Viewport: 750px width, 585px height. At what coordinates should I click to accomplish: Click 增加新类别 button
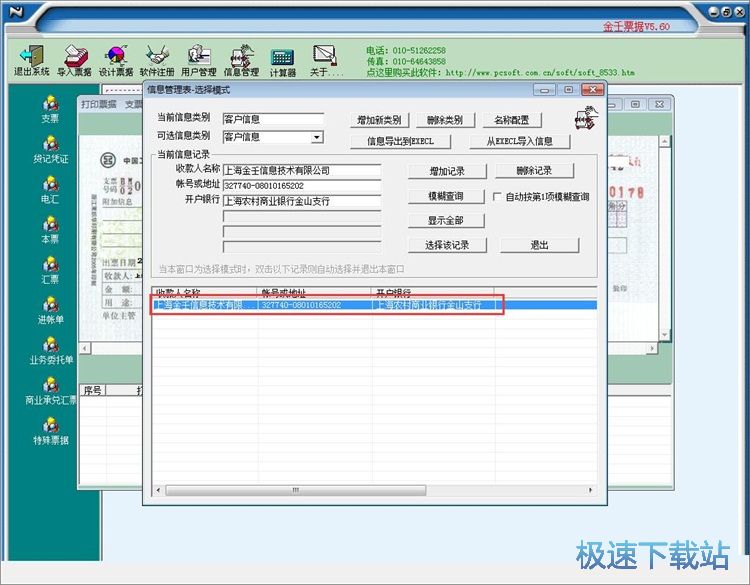coord(379,120)
